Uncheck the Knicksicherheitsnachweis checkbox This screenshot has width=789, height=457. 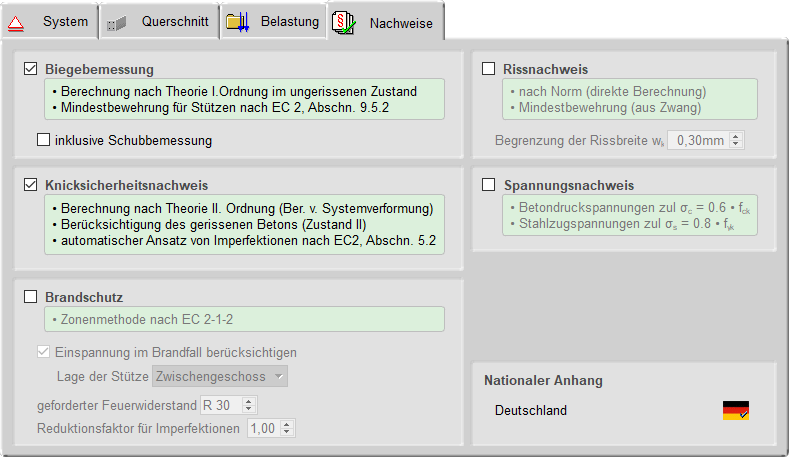(30, 184)
